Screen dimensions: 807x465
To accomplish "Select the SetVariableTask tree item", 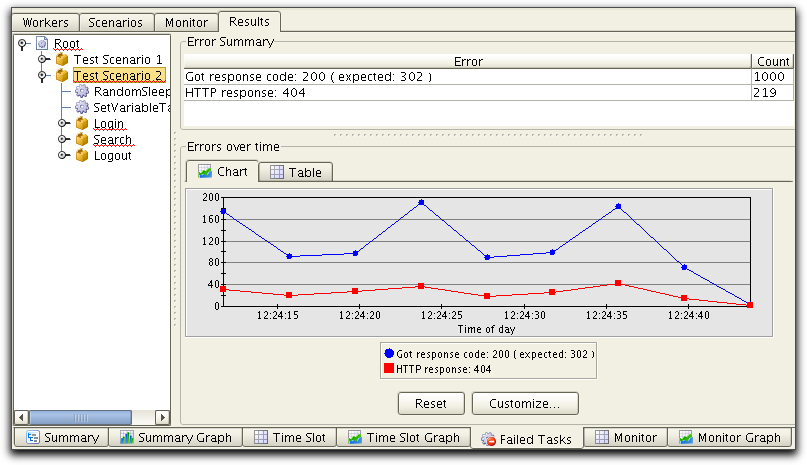I will point(131,108).
